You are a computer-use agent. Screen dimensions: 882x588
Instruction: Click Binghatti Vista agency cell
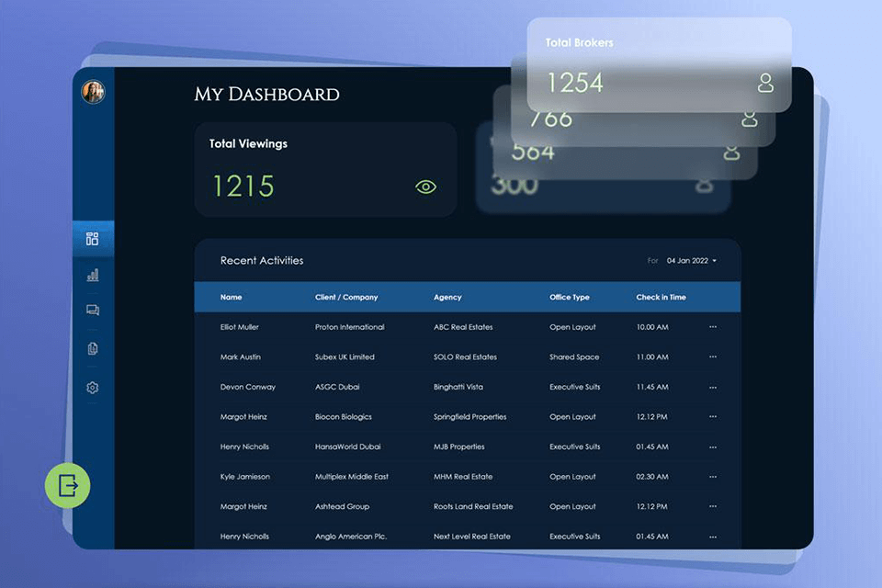tap(458, 387)
